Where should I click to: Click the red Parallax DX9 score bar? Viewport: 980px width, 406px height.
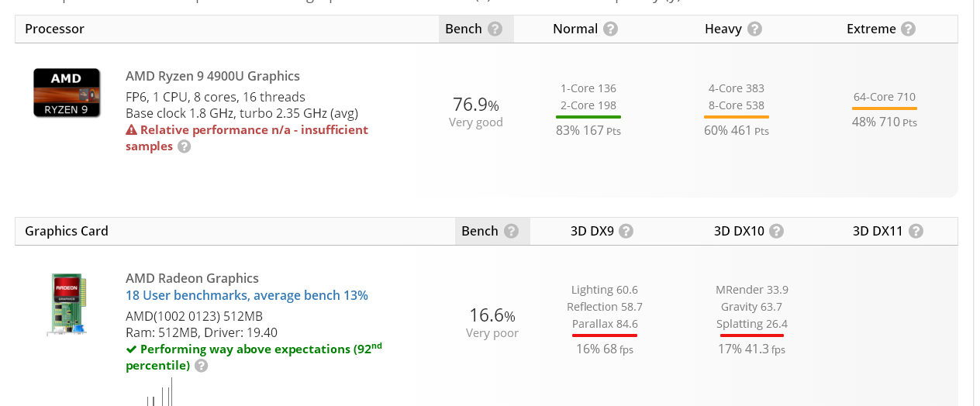coord(605,335)
